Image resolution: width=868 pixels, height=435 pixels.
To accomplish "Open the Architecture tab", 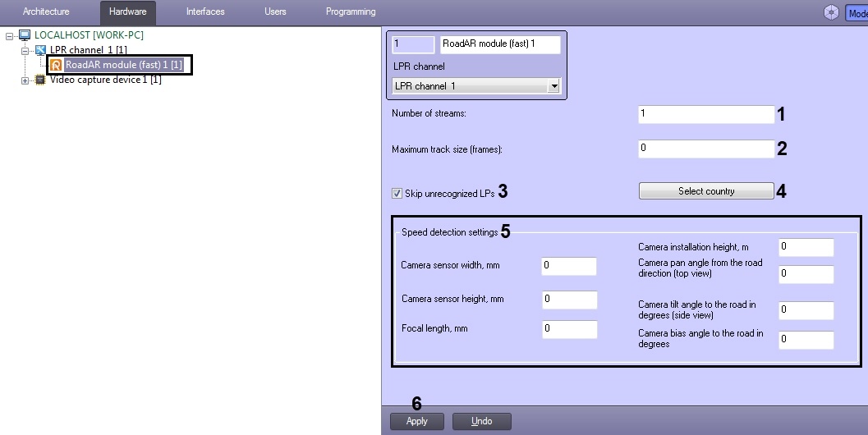I will tap(46, 11).
